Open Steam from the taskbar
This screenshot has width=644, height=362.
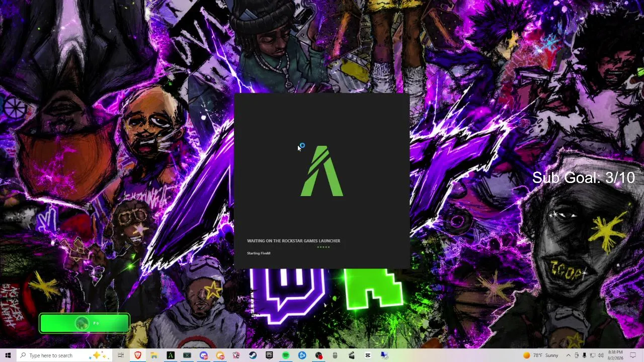(x=253, y=355)
